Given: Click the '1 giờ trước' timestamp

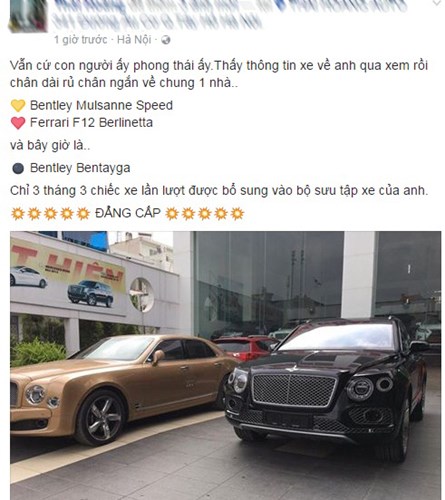Looking at the screenshot, I should point(80,40).
